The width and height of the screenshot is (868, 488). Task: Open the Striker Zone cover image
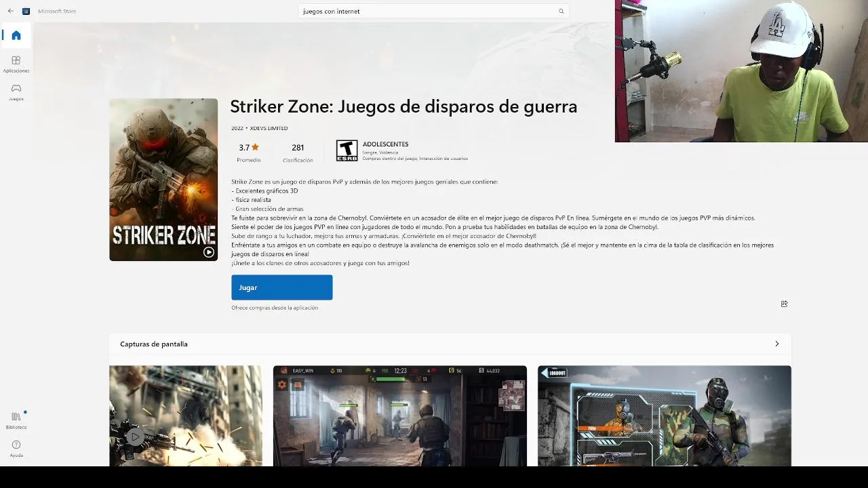point(163,180)
